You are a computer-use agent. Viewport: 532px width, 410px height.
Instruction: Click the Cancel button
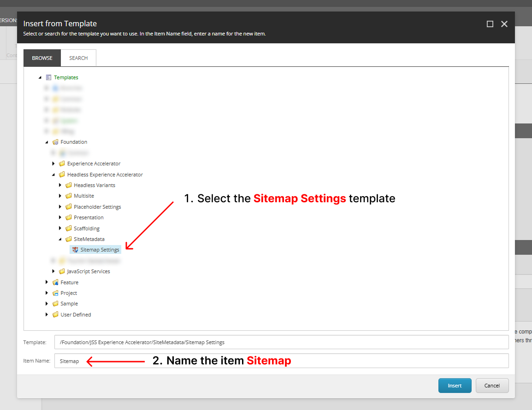tap(492, 386)
